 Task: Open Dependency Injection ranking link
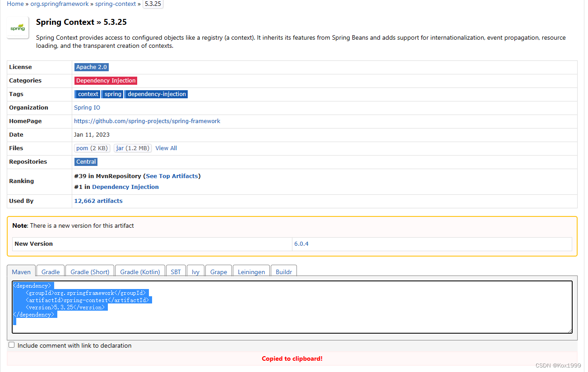tap(125, 187)
